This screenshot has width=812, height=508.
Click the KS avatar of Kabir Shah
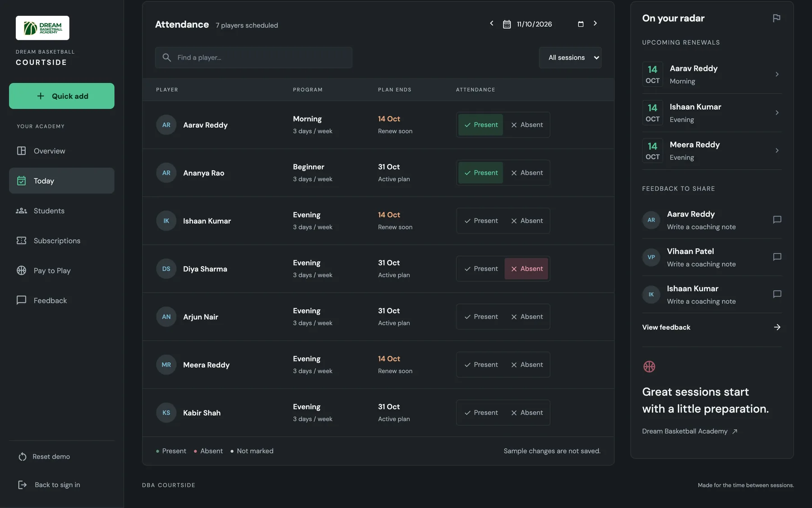(x=166, y=413)
